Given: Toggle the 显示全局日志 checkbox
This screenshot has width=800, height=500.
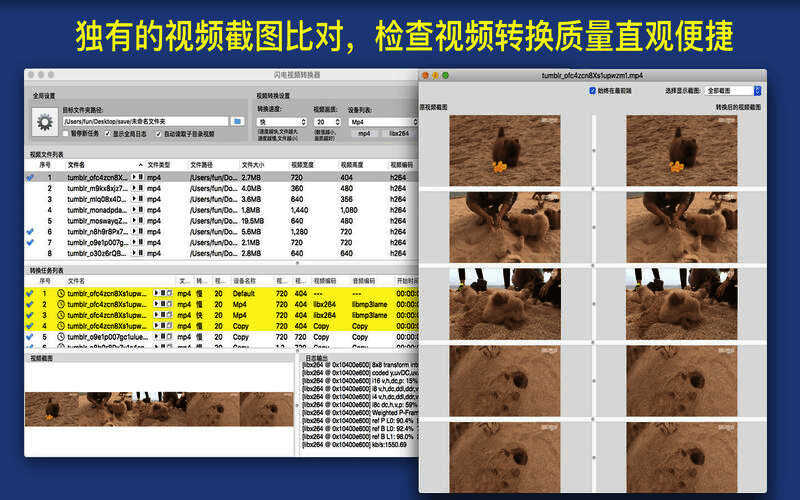Looking at the screenshot, I should [105, 133].
